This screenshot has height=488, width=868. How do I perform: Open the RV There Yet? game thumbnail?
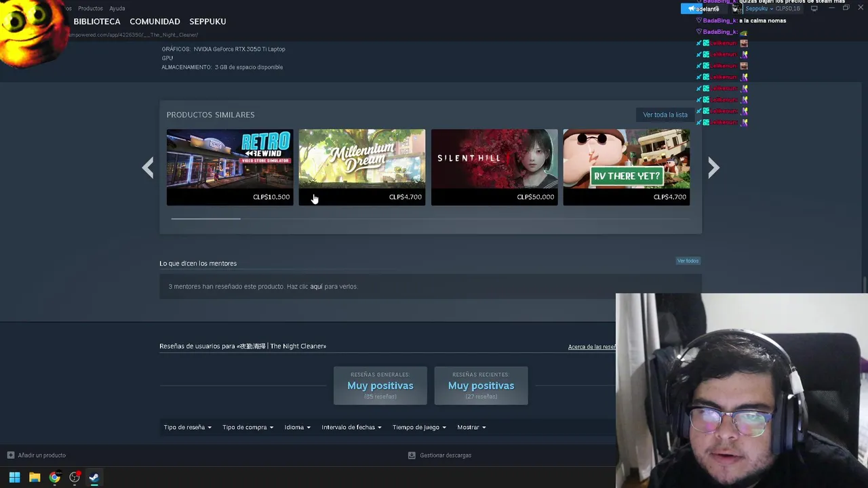pos(627,159)
